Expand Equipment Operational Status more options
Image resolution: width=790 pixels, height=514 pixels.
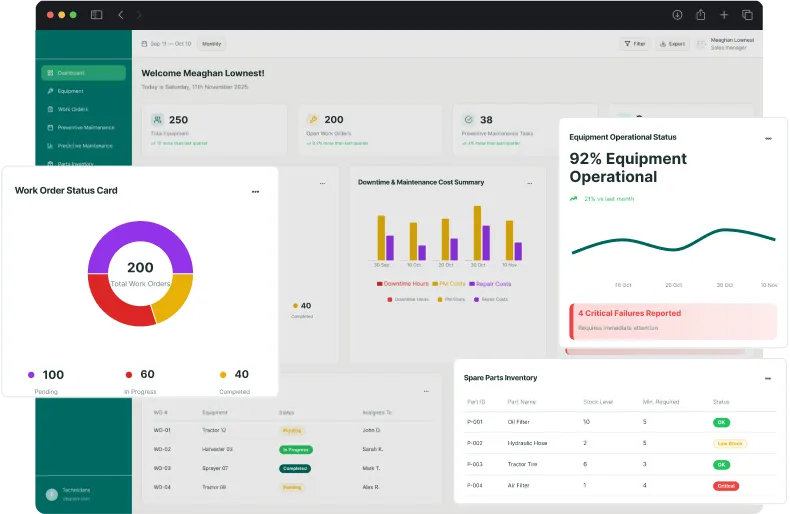768,138
